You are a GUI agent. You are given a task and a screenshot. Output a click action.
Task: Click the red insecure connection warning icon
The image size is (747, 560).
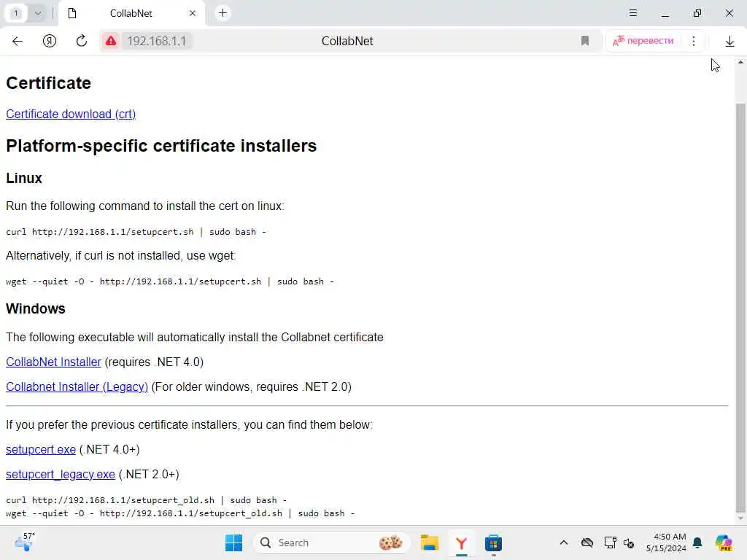pyautogui.click(x=111, y=41)
